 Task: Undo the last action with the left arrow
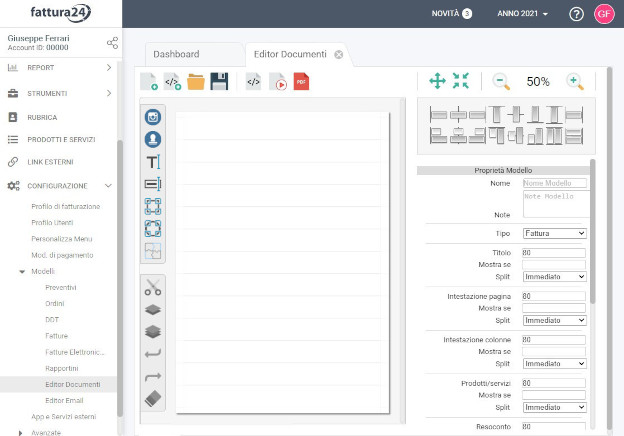153,353
